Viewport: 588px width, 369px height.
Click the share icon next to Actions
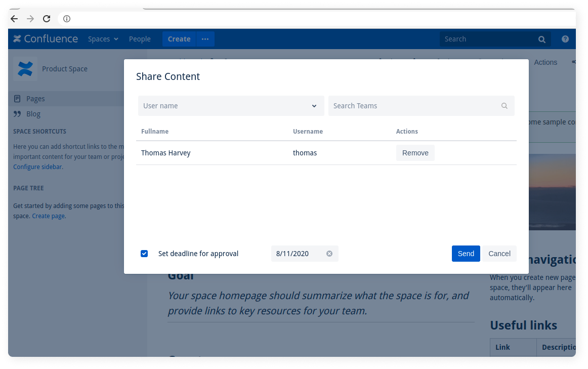(x=574, y=62)
